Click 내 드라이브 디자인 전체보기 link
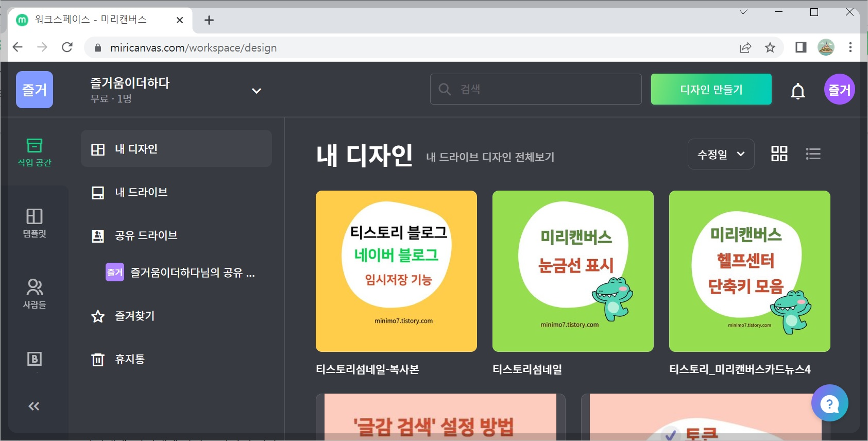Image resolution: width=868 pixels, height=441 pixels. tap(490, 157)
